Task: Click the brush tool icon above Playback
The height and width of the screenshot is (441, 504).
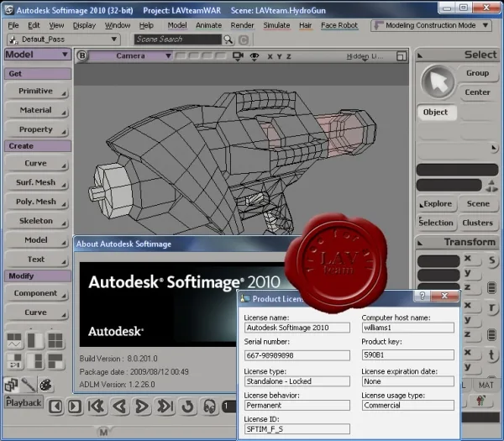Action: (x=29, y=385)
